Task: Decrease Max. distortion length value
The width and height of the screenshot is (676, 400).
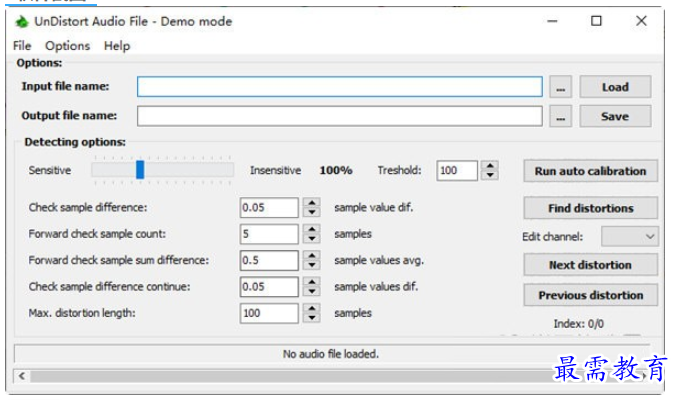Action: tap(312, 318)
